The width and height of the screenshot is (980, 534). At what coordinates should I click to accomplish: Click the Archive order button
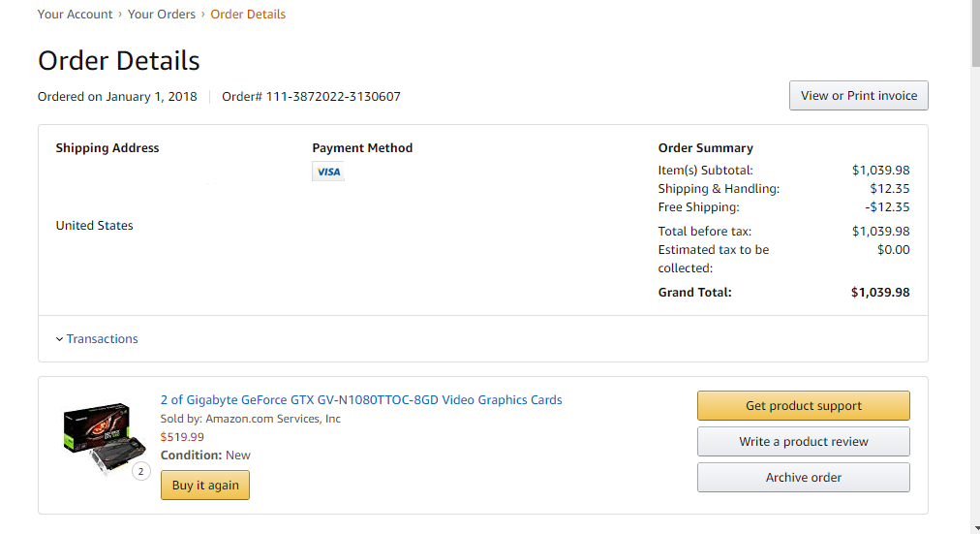[803, 478]
